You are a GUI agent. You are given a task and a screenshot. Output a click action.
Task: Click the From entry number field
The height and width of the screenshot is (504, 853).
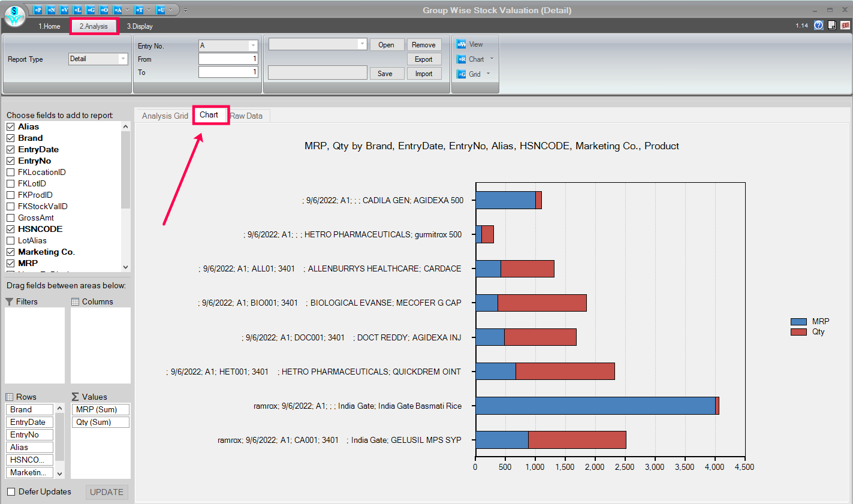pyautogui.click(x=228, y=59)
